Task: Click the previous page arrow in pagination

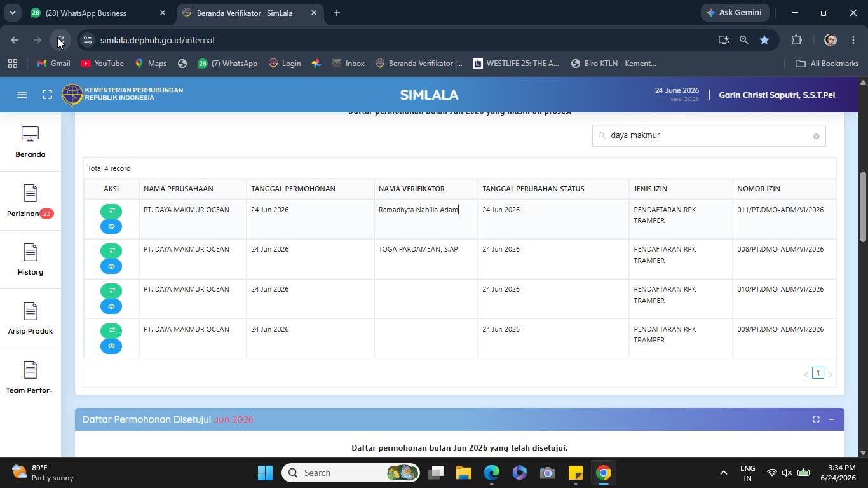Action: click(x=806, y=374)
